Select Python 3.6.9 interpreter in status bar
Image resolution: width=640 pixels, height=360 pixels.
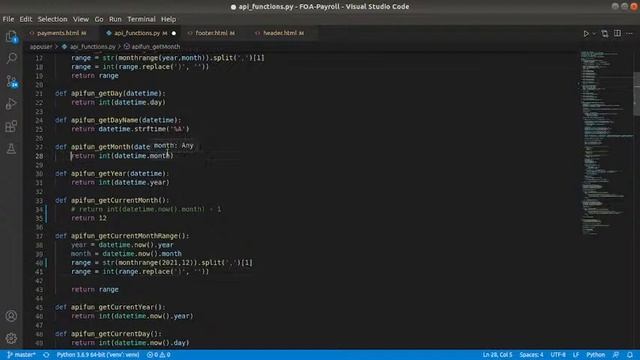click(98, 355)
